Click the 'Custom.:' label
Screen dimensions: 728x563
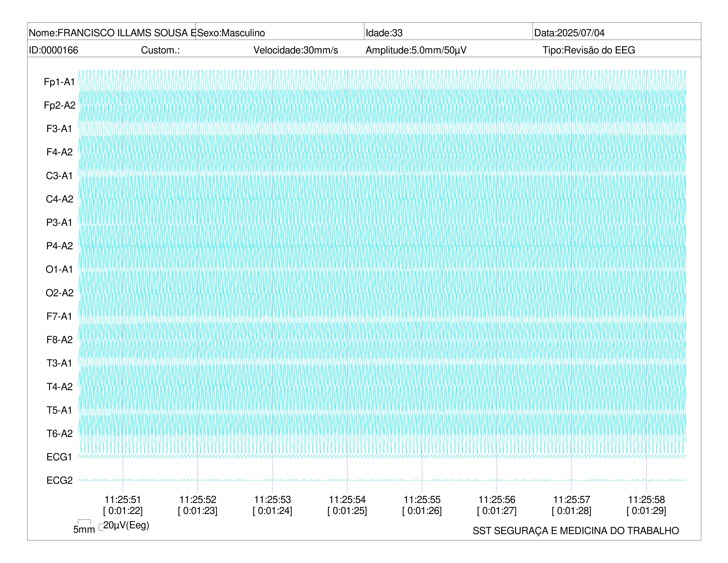pyautogui.click(x=160, y=50)
